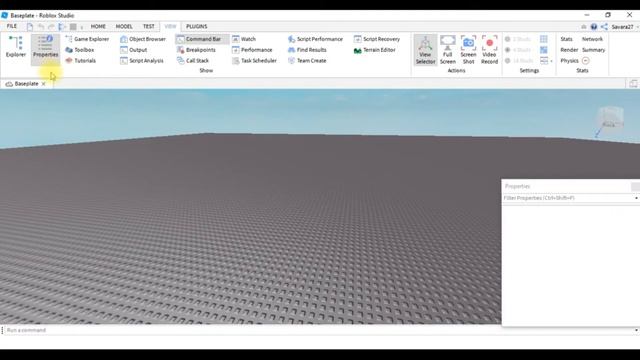
Task: Show Summary stats
Action: (x=593, y=50)
